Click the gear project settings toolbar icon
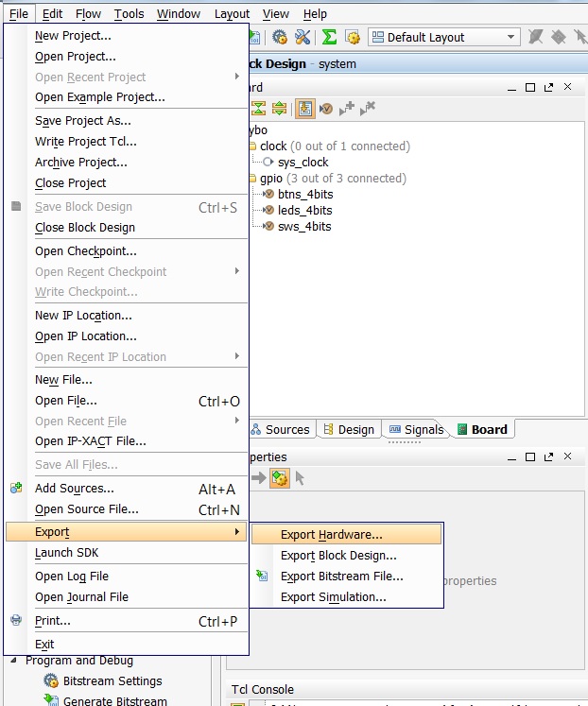The height and width of the screenshot is (706, 588). [280, 37]
